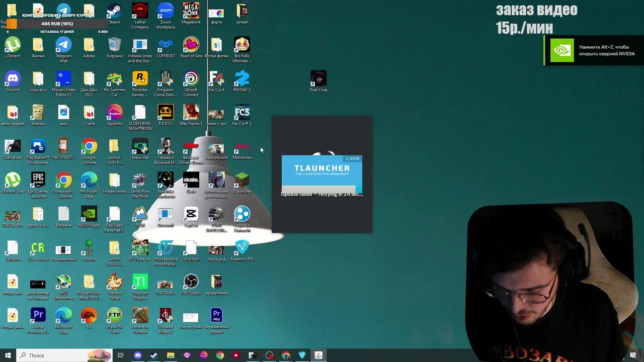The width and height of the screenshot is (644, 362).
Task: Open the Stardew Valley desktop icon
Action: [114, 286]
